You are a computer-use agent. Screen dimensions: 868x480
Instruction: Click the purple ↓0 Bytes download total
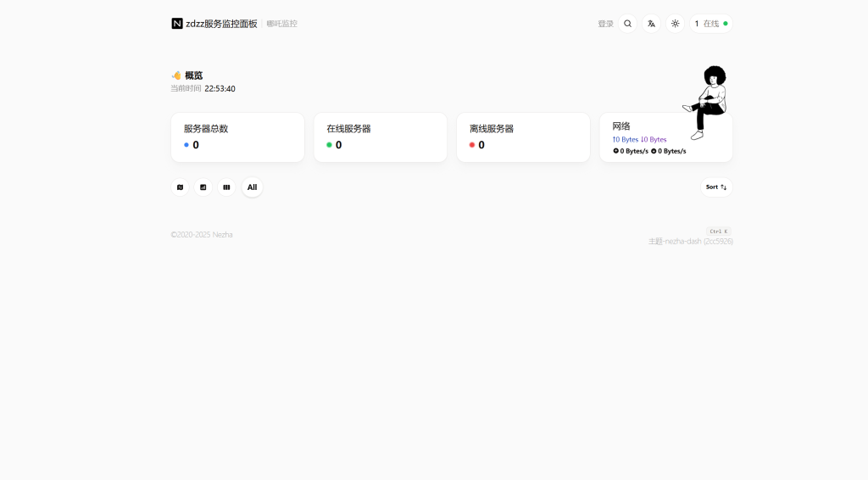(x=654, y=140)
